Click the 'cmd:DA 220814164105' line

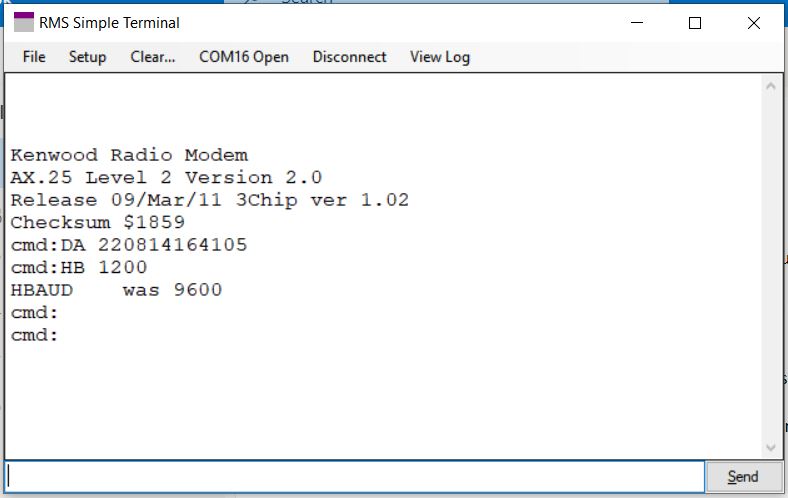129,245
